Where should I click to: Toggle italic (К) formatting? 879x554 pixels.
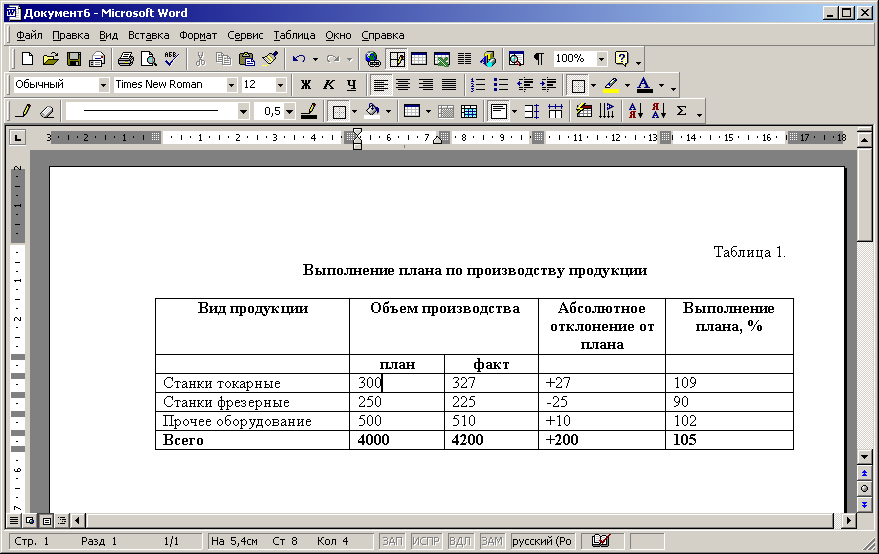tap(329, 85)
